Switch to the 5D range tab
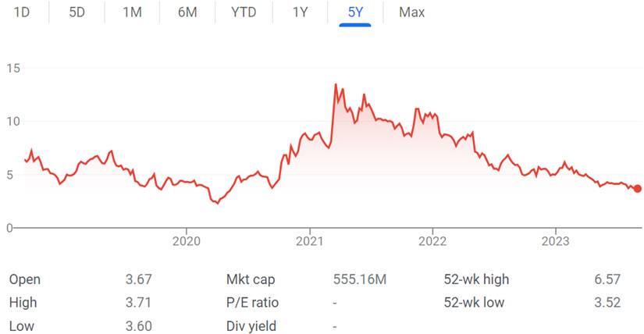Screen dimensions: 644x334 tap(76, 12)
